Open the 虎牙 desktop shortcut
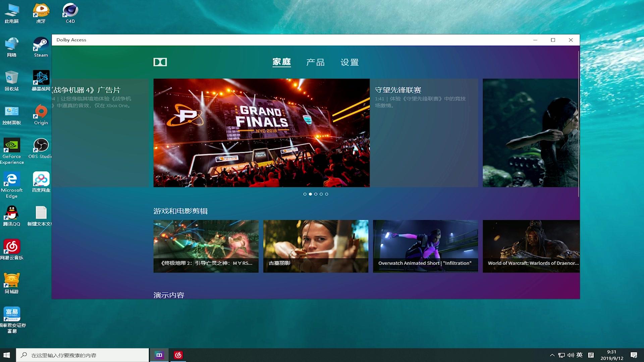644x362 pixels. click(x=41, y=13)
